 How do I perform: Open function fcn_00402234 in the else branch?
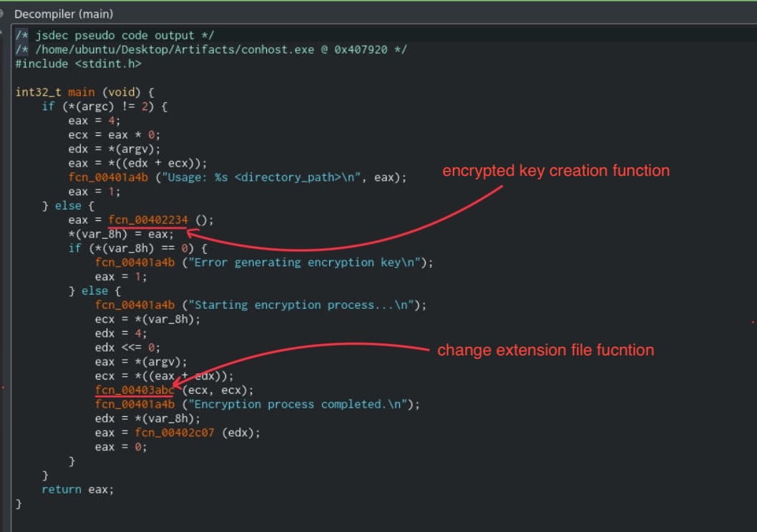[147, 220]
